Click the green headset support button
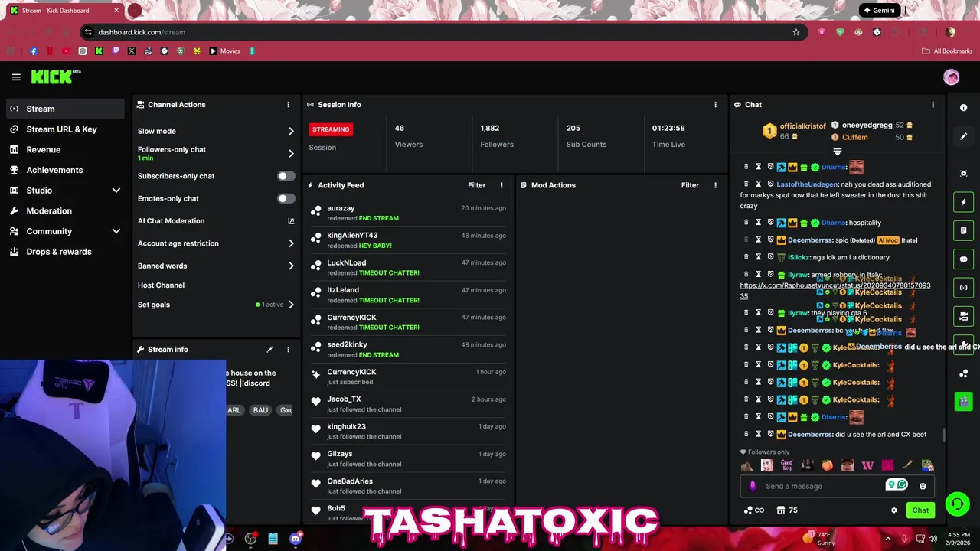Screen dimensions: 980x551 pyautogui.click(x=957, y=504)
